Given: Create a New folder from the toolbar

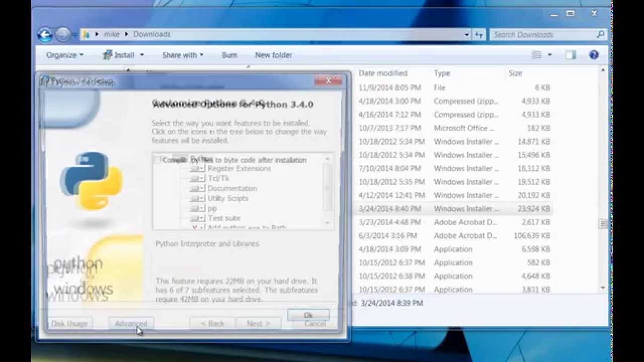Looking at the screenshot, I should pyautogui.click(x=273, y=55).
